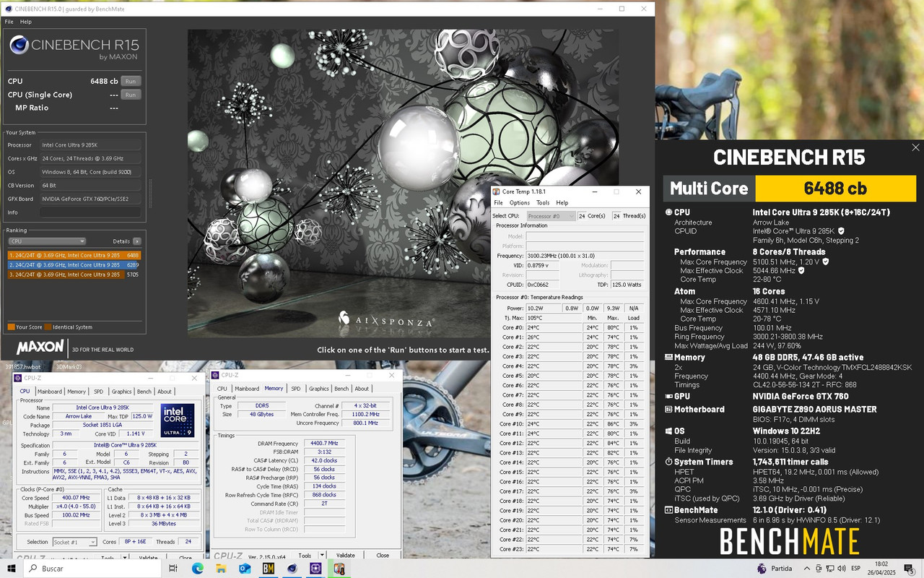Viewport: 924px width, 578px height.
Task: Select ranking entry with score 6488
Action: click(74, 255)
